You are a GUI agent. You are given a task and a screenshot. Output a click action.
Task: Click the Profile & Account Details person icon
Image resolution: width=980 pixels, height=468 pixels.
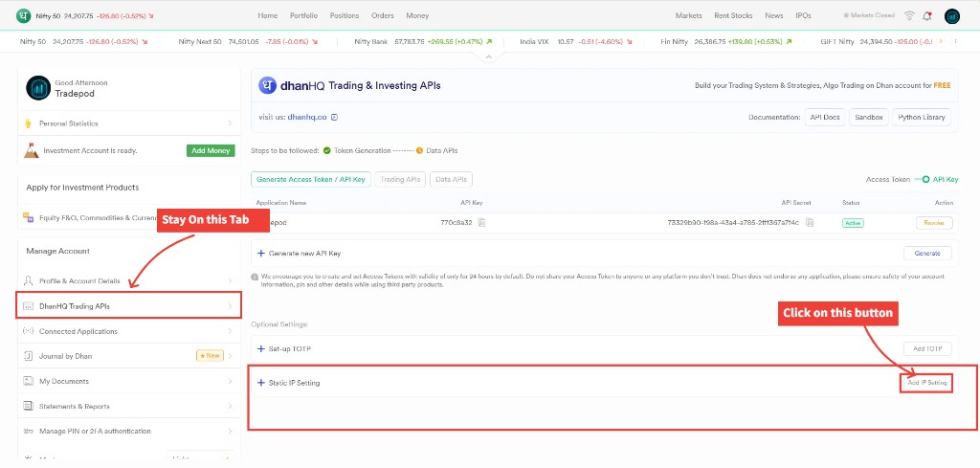click(28, 280)
